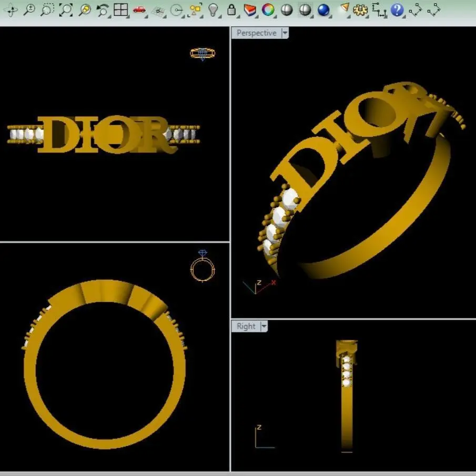Open Help via blue question mark
476x476 pixels.
397,10
